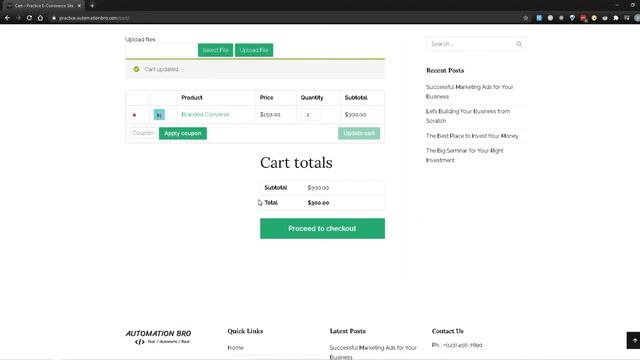640x360 pixels.
Task: Open a new browser tab with plus icon
Action: [x=92, y=6]
